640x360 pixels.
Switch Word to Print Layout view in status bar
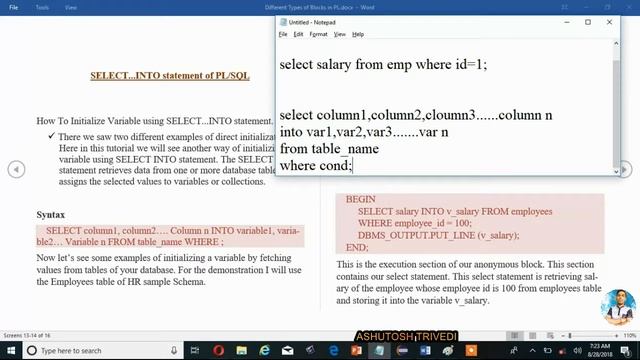click(x=532, y=336)
